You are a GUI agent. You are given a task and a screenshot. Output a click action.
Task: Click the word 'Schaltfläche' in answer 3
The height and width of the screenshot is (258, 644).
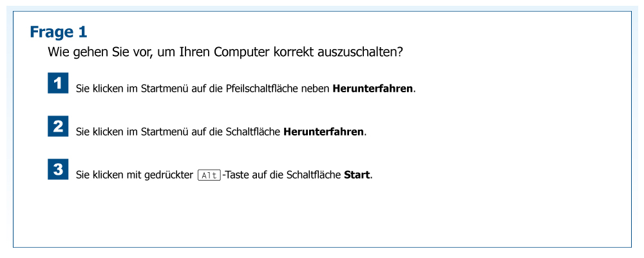tap(314, 175)
